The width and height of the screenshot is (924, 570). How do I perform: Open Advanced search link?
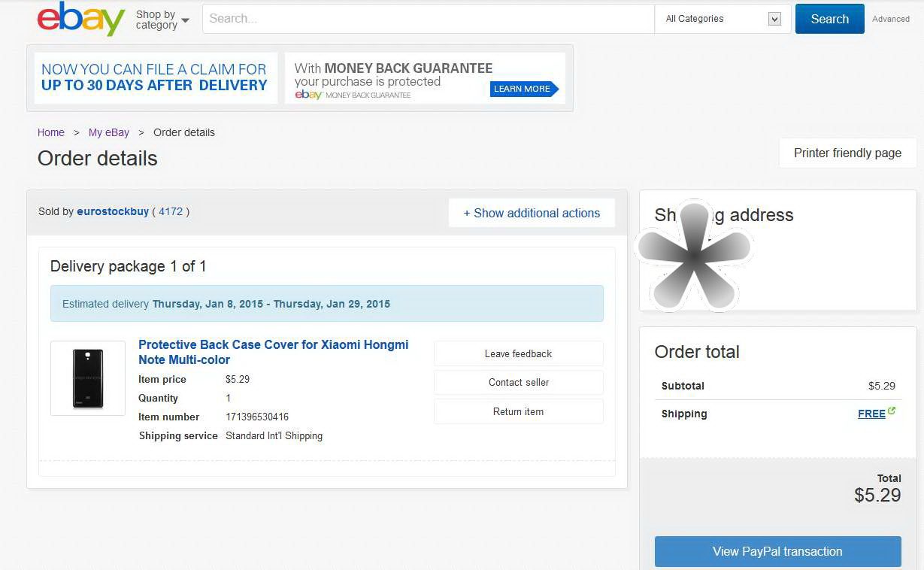891,20
